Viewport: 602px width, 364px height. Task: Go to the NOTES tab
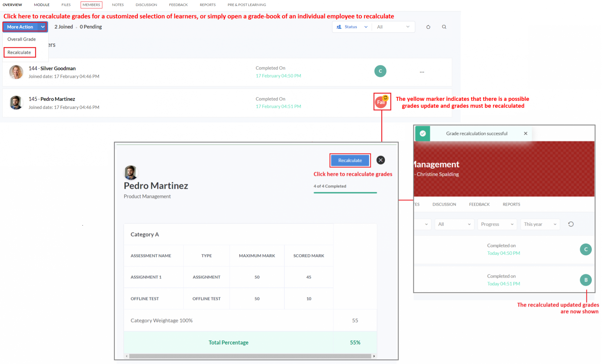(118, 5)
